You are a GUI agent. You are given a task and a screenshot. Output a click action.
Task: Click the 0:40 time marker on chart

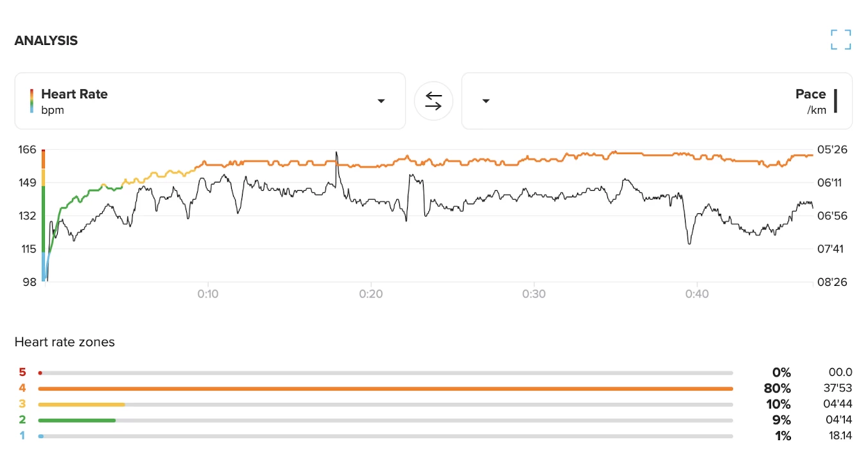pos(697,294)
